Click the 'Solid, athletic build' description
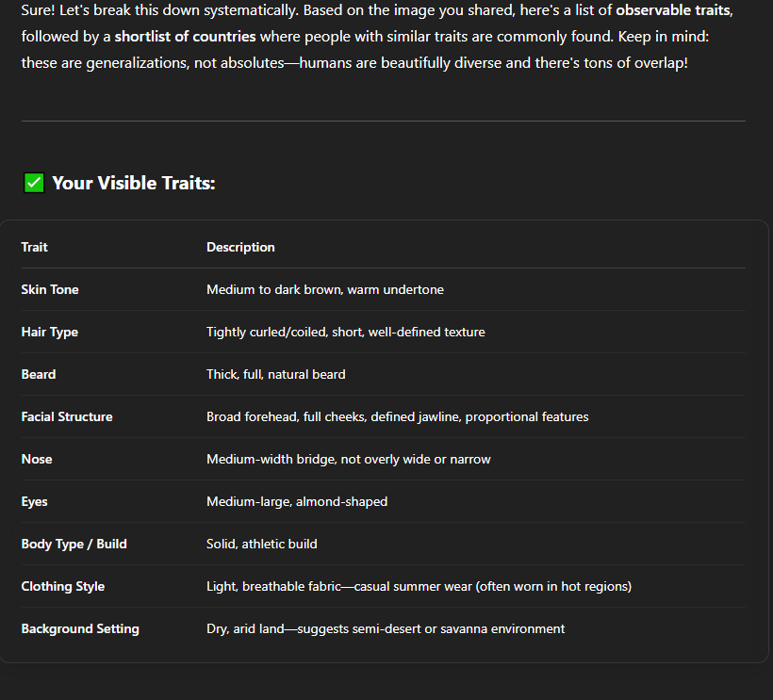 262,544
